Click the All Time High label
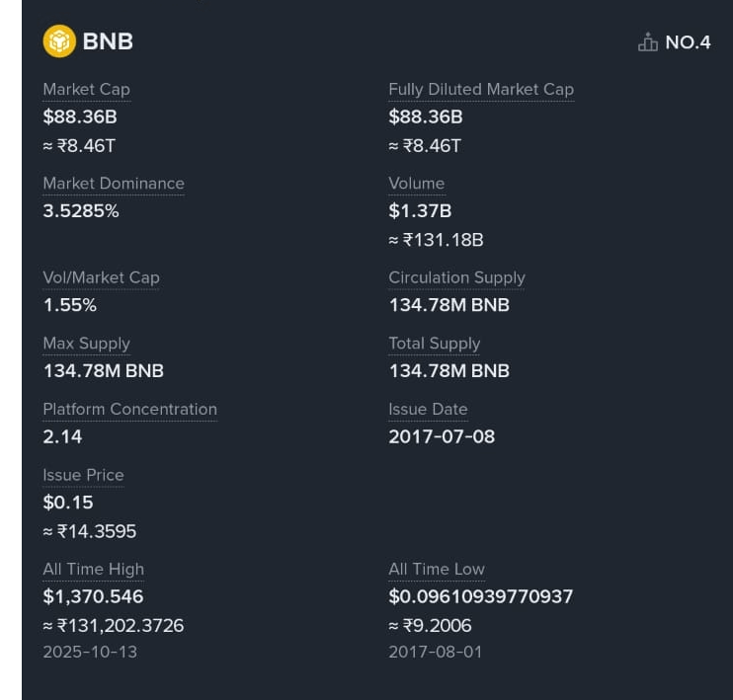The image size is (733, 700). 94,569
